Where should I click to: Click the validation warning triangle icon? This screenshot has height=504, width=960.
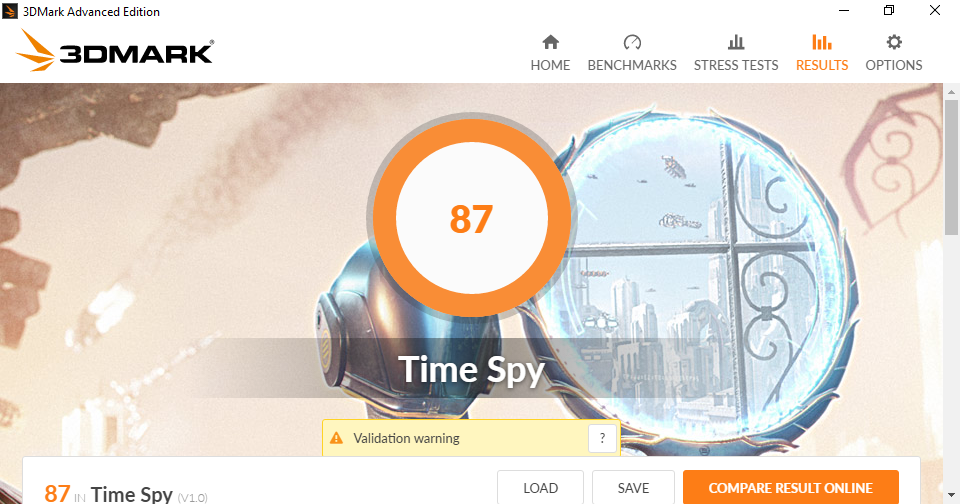click(x=336, y=438)
